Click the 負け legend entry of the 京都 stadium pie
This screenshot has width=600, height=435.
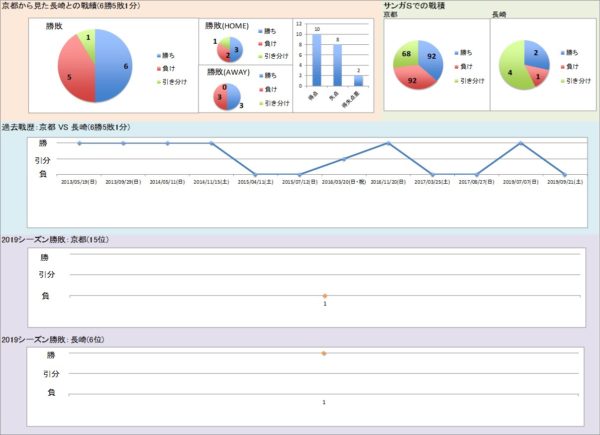(463, 67)
